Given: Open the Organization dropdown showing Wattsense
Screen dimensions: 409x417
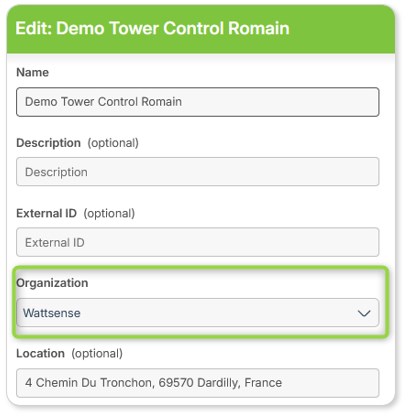Looking at the screenshot, I should 198,313.
